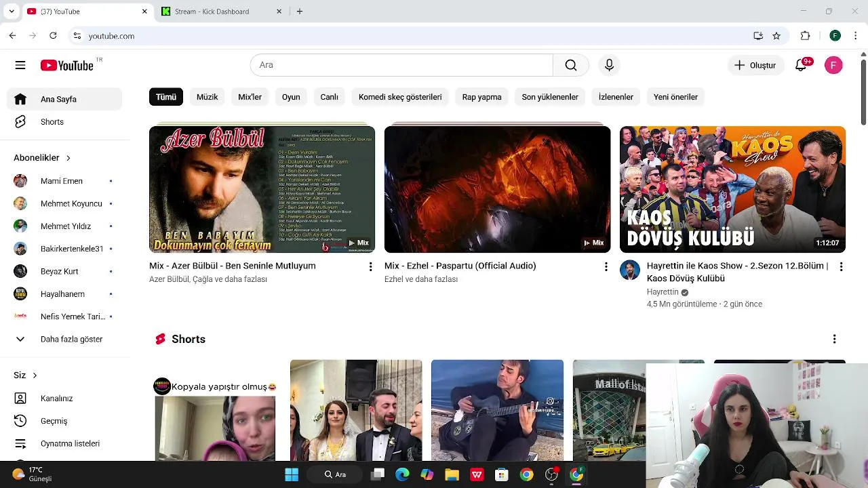Open Mami Emen channel
The width and height of the screenshot is (868, 488).
[x=65, y=181]
